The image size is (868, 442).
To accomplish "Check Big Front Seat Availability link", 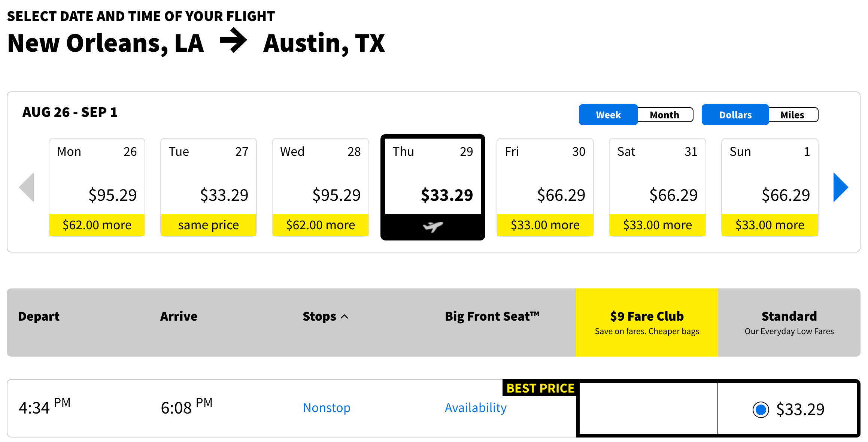I will tap(476, 408).
